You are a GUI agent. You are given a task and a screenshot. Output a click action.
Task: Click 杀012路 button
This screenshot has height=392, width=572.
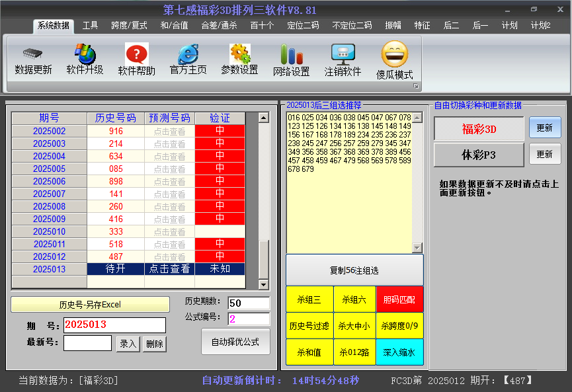pyautogui.click(x=354, y=352)
